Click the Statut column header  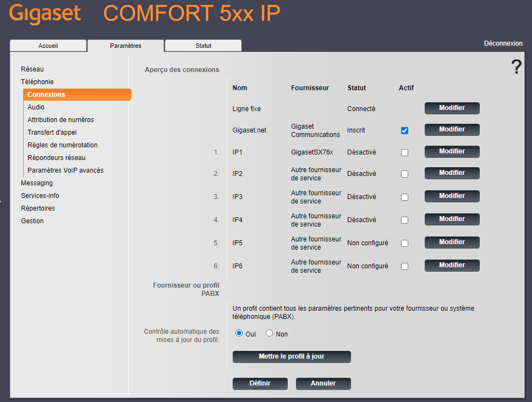pos(357,88)
